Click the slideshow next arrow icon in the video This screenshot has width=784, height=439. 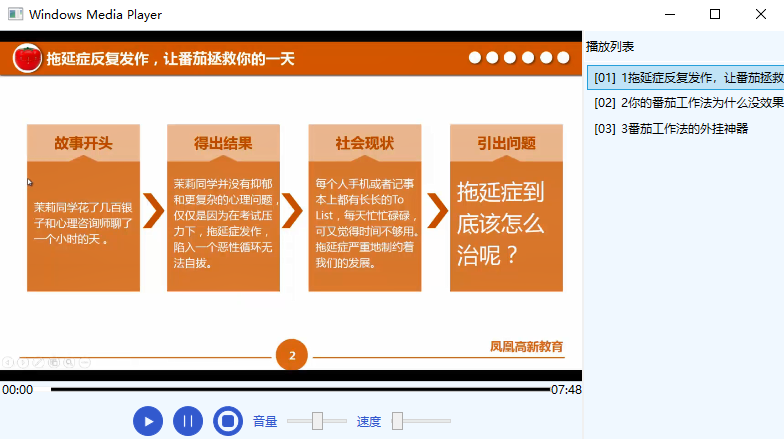pos(23,362)
